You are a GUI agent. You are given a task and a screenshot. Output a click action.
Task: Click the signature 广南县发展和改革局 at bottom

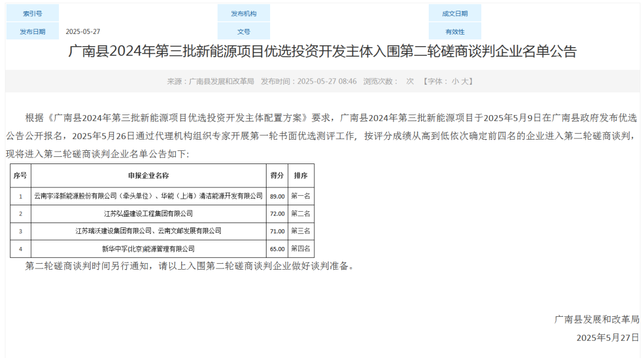597,319
